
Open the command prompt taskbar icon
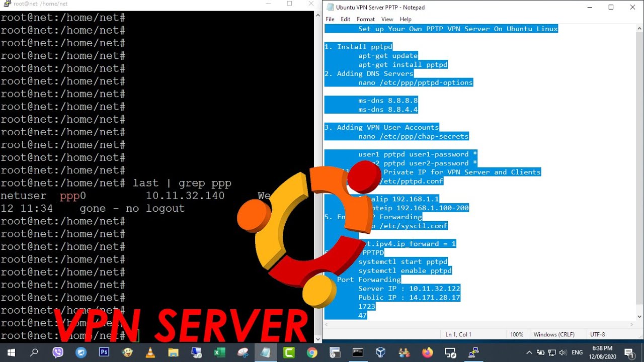coord(358,352)
